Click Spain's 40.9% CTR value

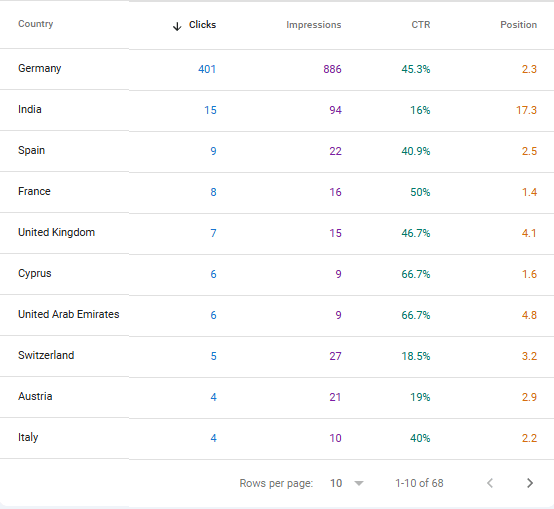tap(416, 151)
